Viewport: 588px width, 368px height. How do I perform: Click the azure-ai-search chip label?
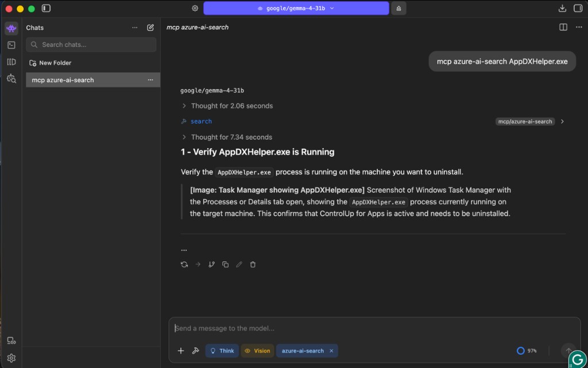[303, 351]
